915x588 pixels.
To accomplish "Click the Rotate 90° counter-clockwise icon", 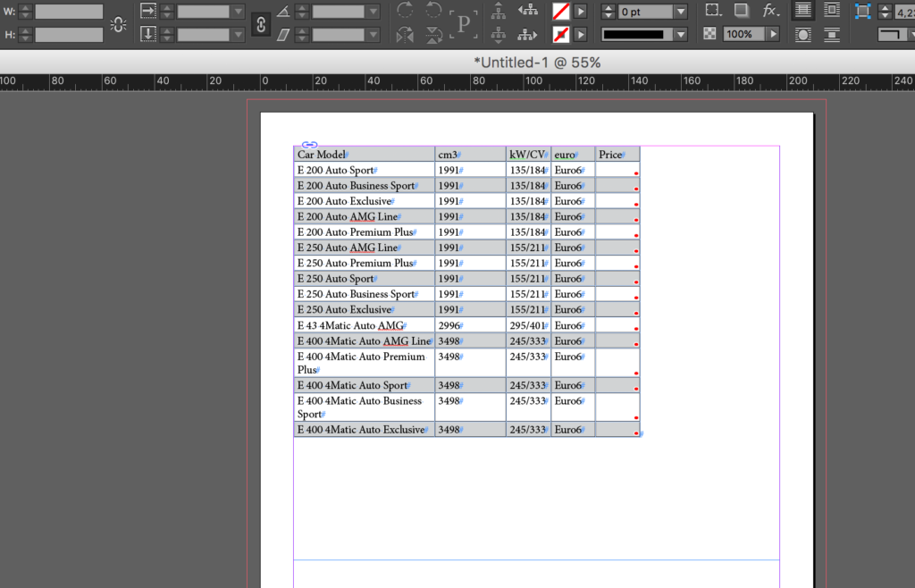I will 433,10.
